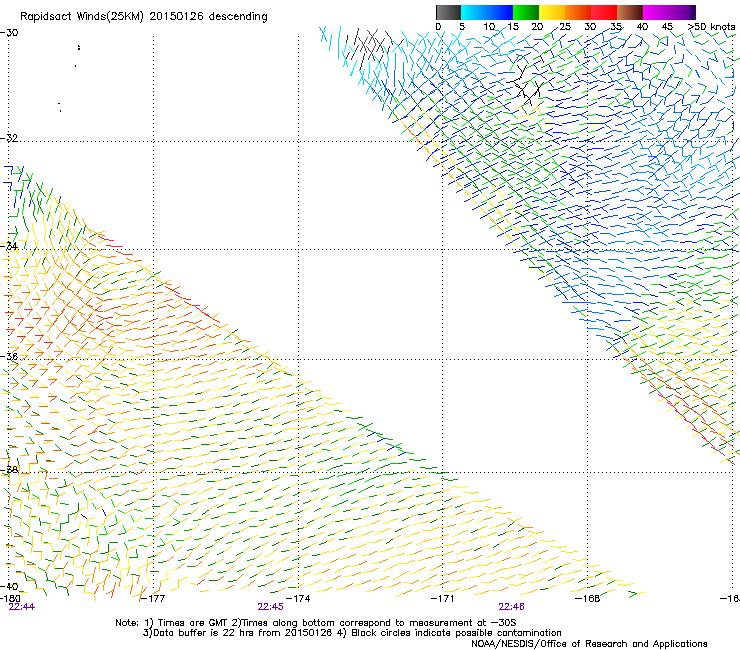The image size is (740, 650).
Task: Click the -38 latitude axis label
Action: click(9, 469)
